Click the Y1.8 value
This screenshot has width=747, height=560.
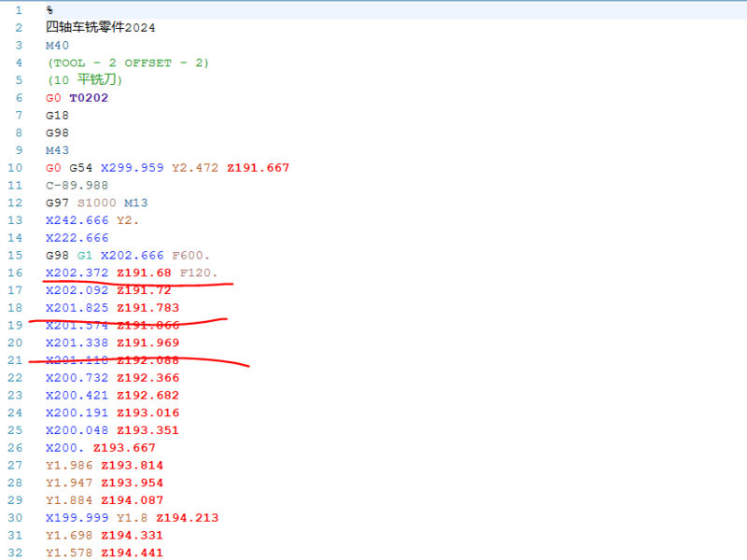[132, 518]
